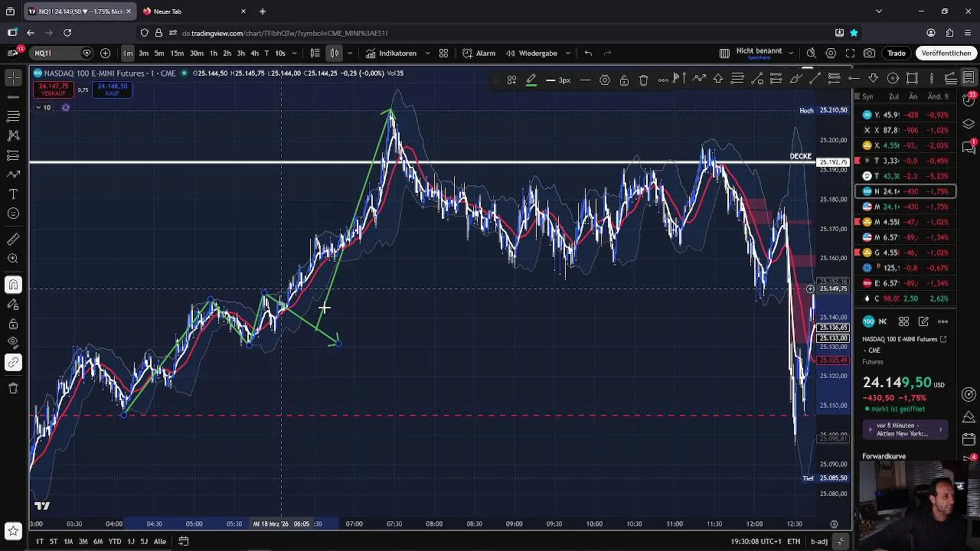Select the Alle date range tab
Screen dimensions: 980x551
click(x=159, y=541)
